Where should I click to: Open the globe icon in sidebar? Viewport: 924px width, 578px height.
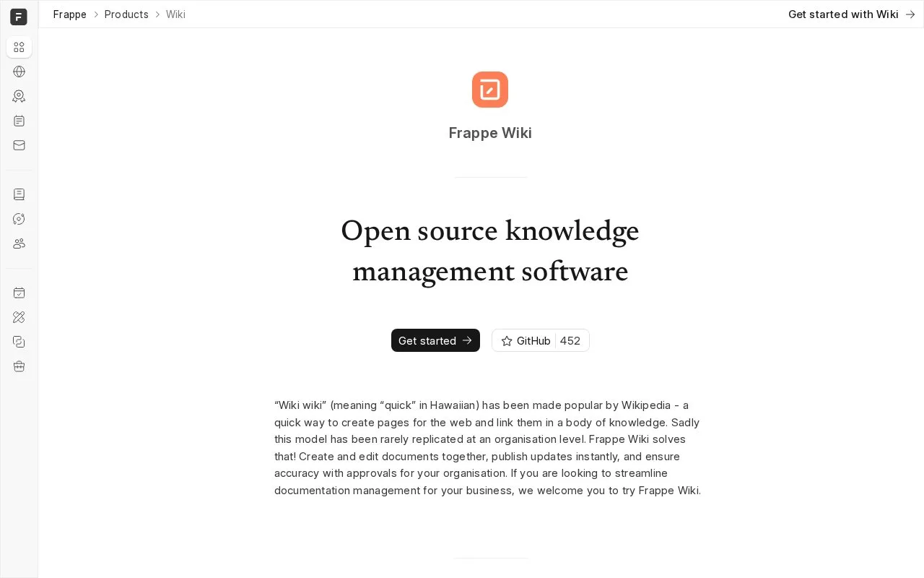point(19,72)
